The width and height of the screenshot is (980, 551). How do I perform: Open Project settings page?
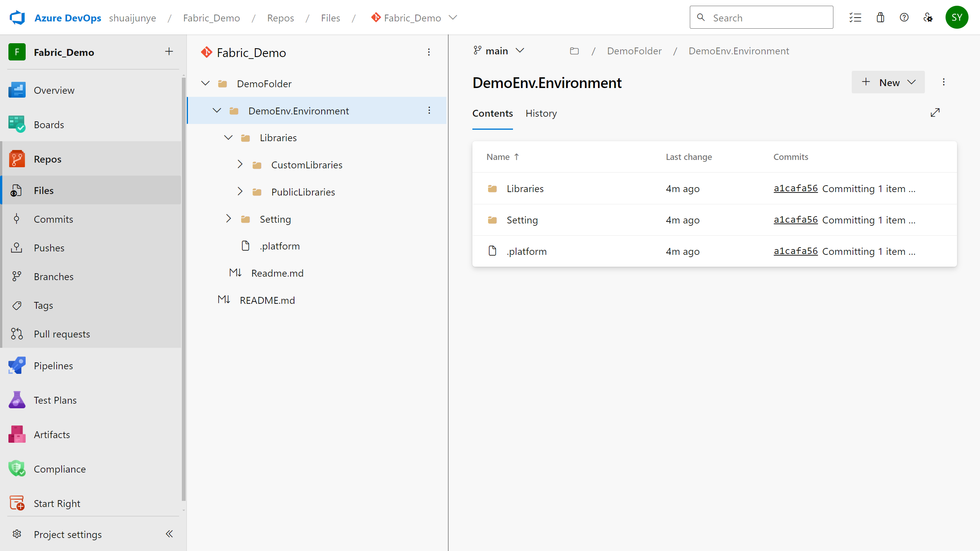(68, 534)
